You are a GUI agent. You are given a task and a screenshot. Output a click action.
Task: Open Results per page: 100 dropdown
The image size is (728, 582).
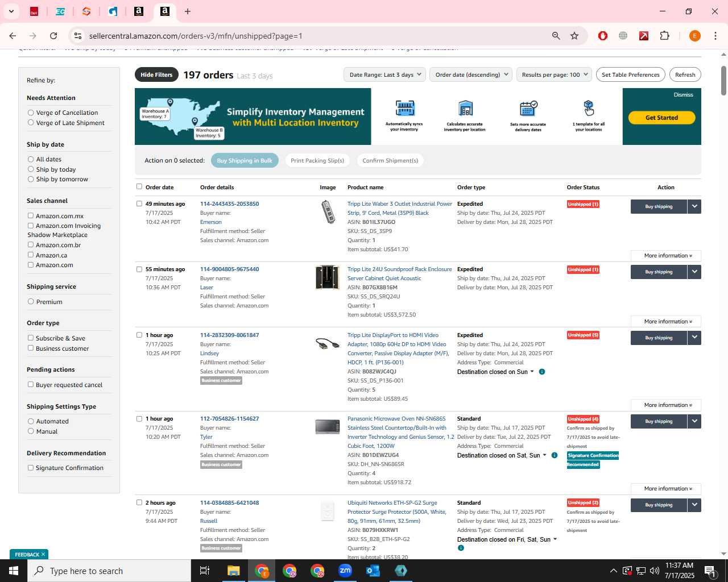(554, 74)
